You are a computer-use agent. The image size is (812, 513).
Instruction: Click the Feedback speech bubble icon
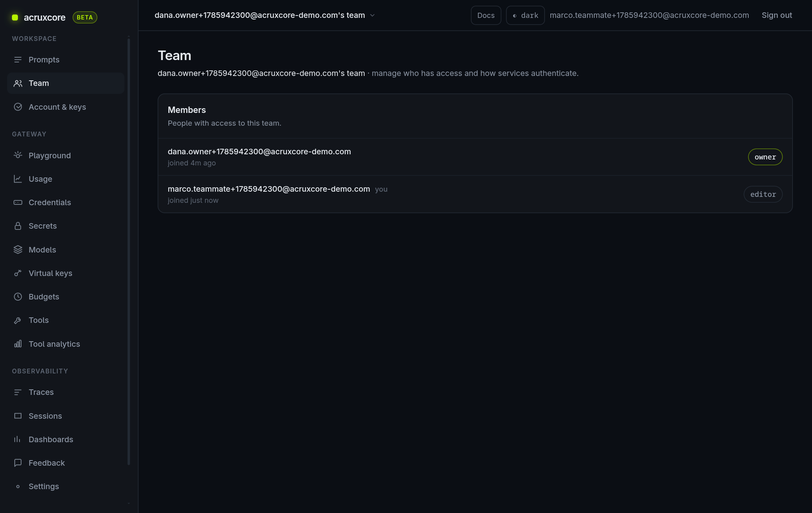click(x=18, y=463)
